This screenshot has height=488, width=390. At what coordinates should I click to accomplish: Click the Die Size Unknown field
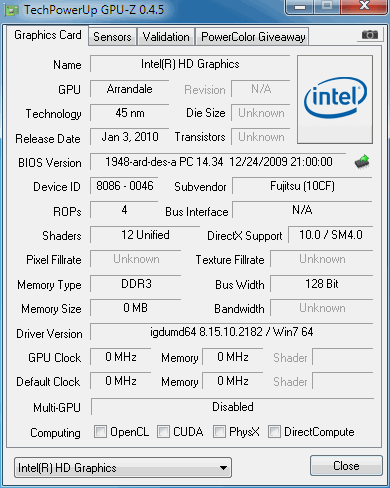pos(261,113)
